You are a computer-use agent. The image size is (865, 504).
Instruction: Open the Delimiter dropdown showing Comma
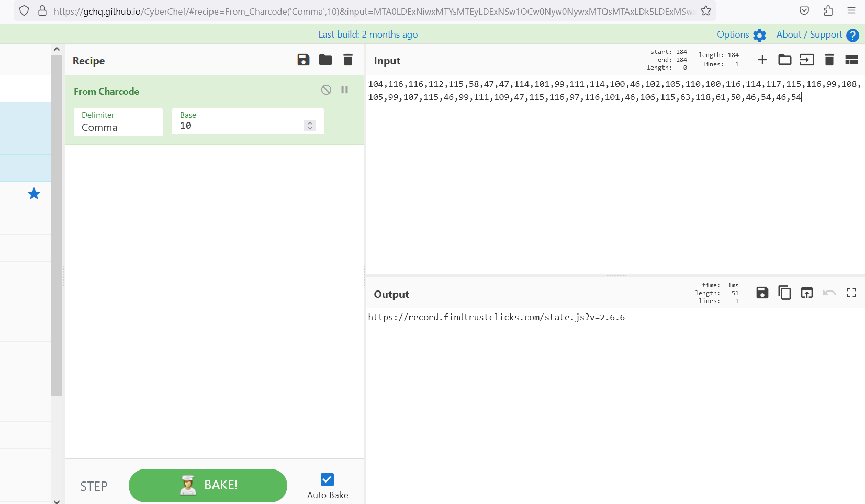(x=118, y=127)
